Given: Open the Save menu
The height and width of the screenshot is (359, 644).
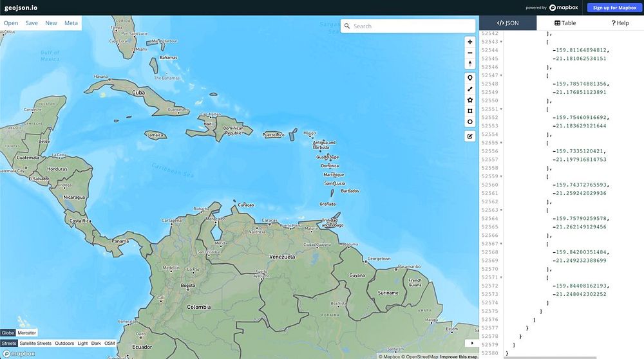Looking at the screenshot, I should [32, 23].
